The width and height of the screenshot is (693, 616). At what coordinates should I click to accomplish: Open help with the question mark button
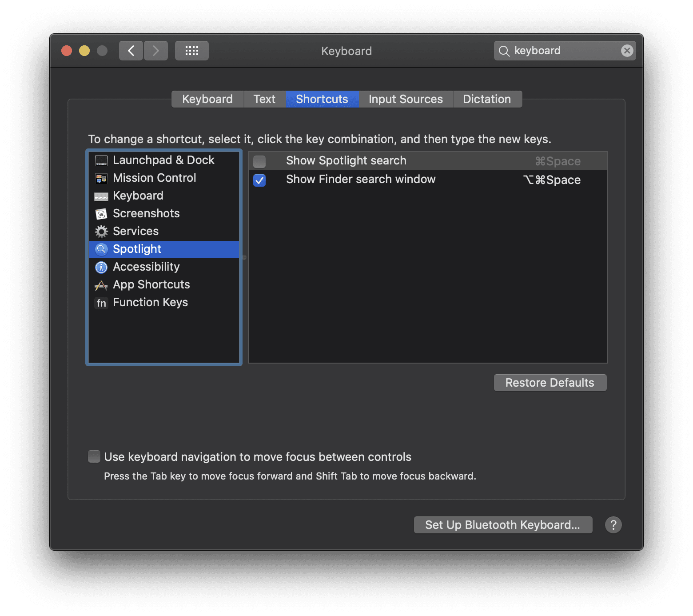tap(613, 525)
